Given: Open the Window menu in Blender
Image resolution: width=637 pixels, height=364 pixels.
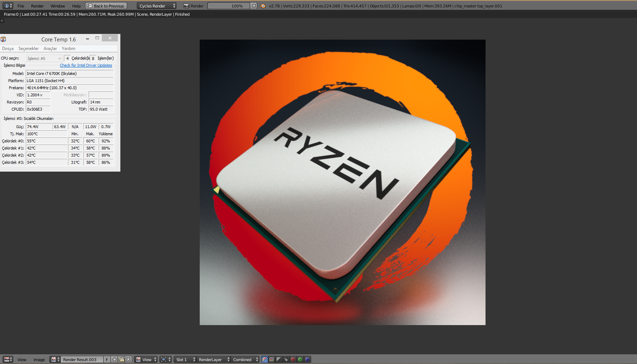Looking at the screenshot, I should click(58, 6).
